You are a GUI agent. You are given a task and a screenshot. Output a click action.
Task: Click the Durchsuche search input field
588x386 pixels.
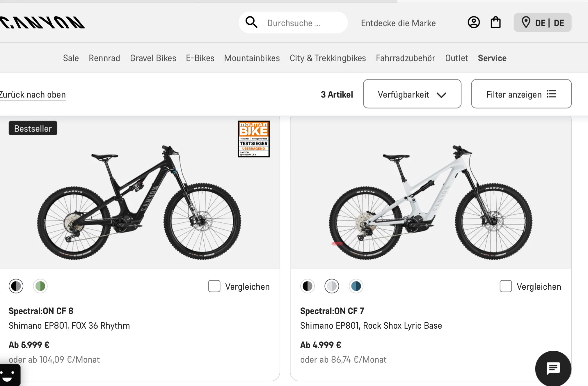303,23
